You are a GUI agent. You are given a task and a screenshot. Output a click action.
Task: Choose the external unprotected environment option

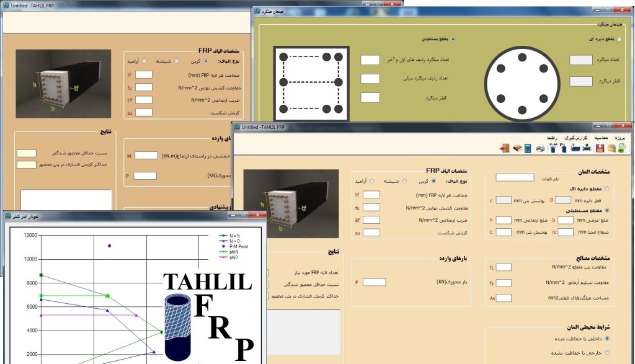click(606, 352)
